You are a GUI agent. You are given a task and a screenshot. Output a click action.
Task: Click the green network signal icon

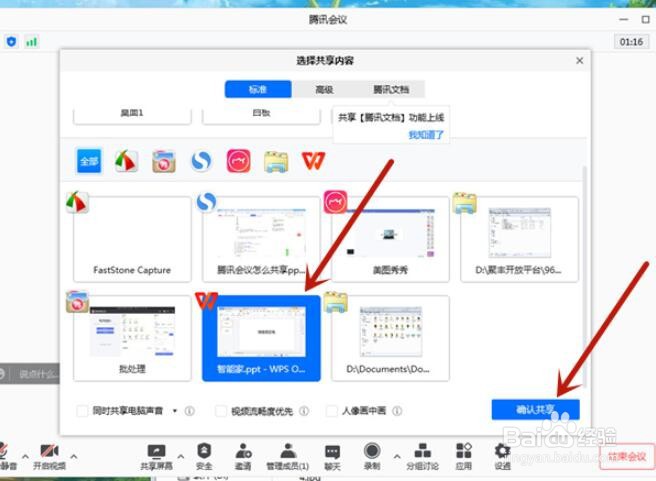pos(31,41)
